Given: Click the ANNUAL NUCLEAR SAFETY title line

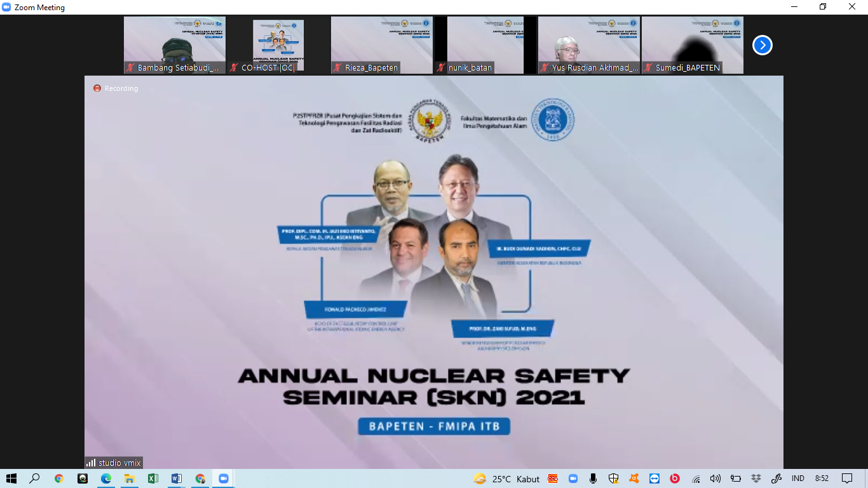Looking at the screenshot, I should pos(434,376).
